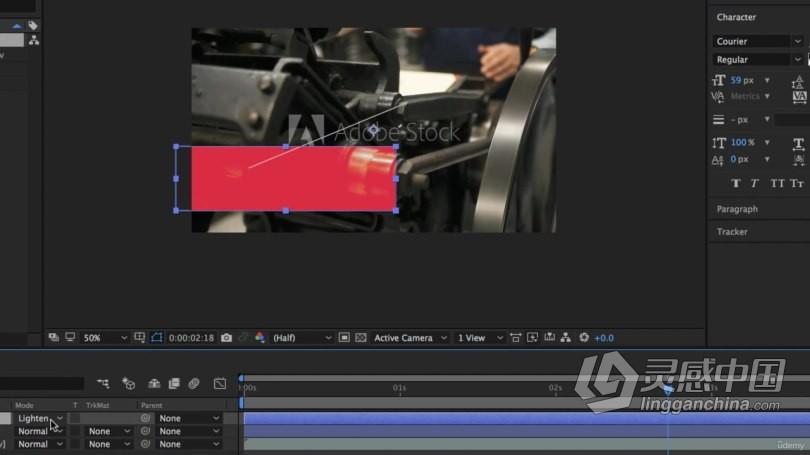Toggle Preserve Transparency on the third layer
Viewport: 810px width, 455px height.
coord(75,444)
